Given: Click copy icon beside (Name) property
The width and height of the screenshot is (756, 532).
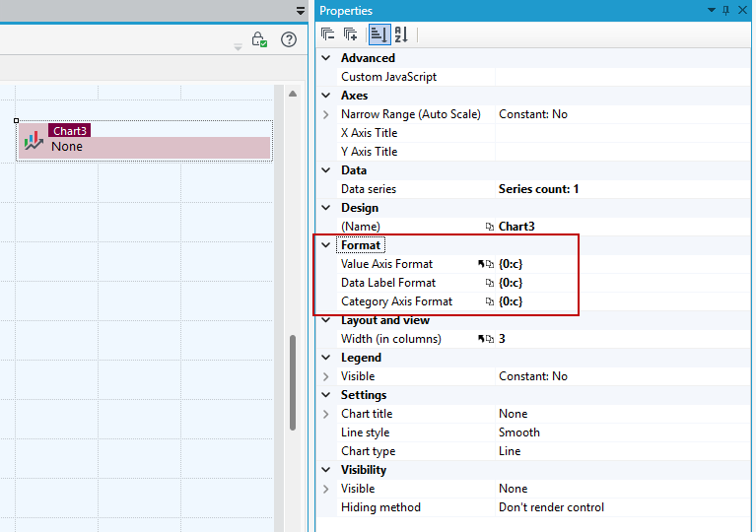Looking at the screenshot, I should click(489, 227).
